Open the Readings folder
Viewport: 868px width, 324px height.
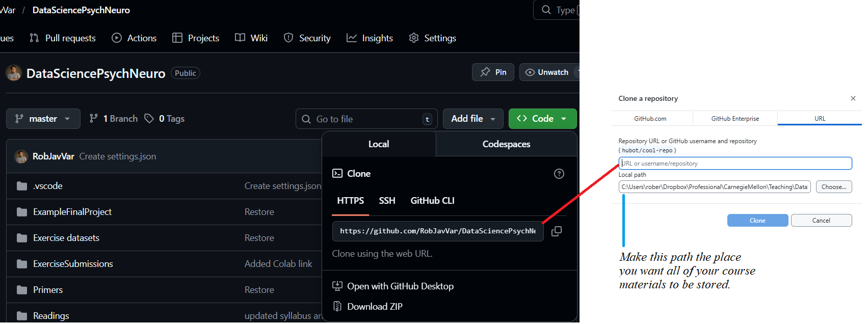click(x=51, y=316)
